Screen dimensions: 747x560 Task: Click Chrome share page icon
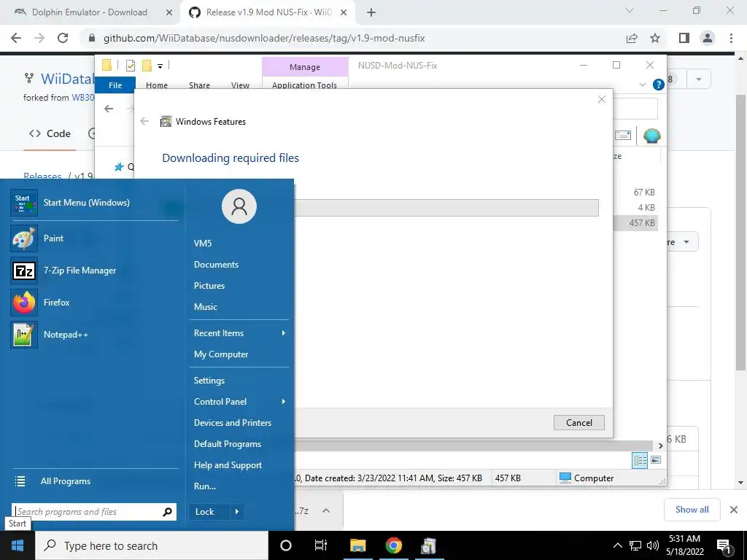632,38
